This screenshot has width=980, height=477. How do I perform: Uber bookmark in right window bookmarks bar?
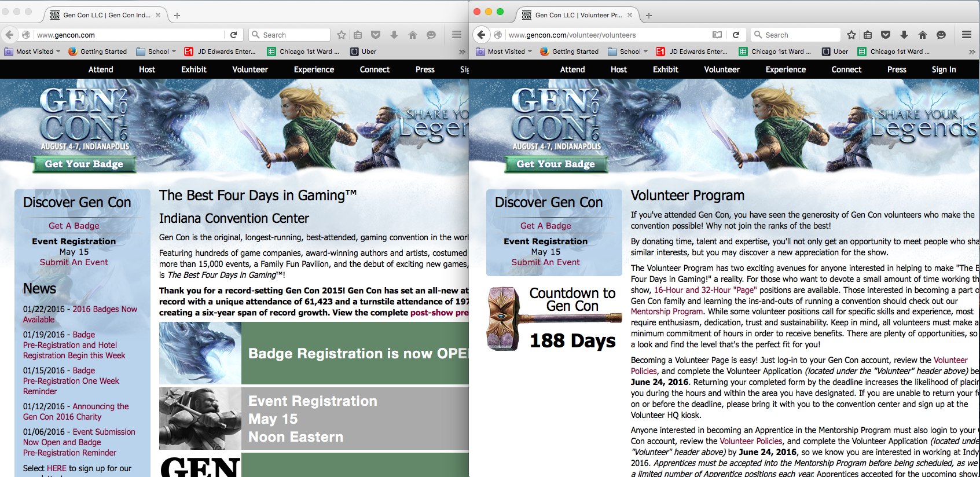pyautogui.click(x=835, y=52)
